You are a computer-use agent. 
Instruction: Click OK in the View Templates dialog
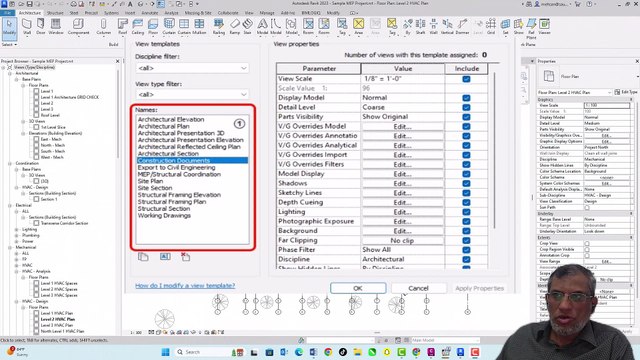(358, 288)
